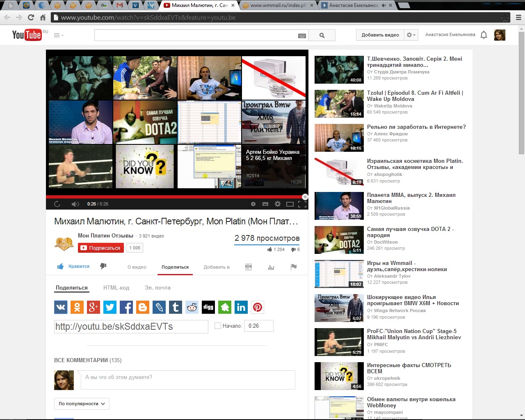This screenshot has width=525, height=420.
Task: Open Мон Платин Отзывы channel link
Action: [105, 235]
